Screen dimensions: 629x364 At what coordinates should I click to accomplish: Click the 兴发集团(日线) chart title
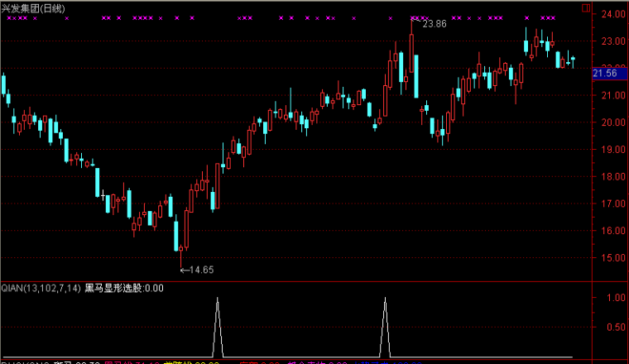[x=34, y=7]
